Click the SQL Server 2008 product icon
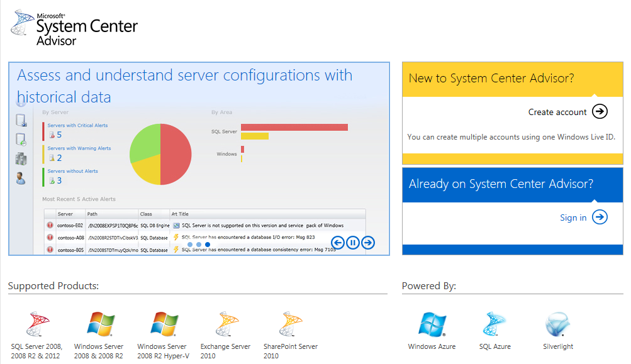The image size is (631, 364). coord(36,325)
